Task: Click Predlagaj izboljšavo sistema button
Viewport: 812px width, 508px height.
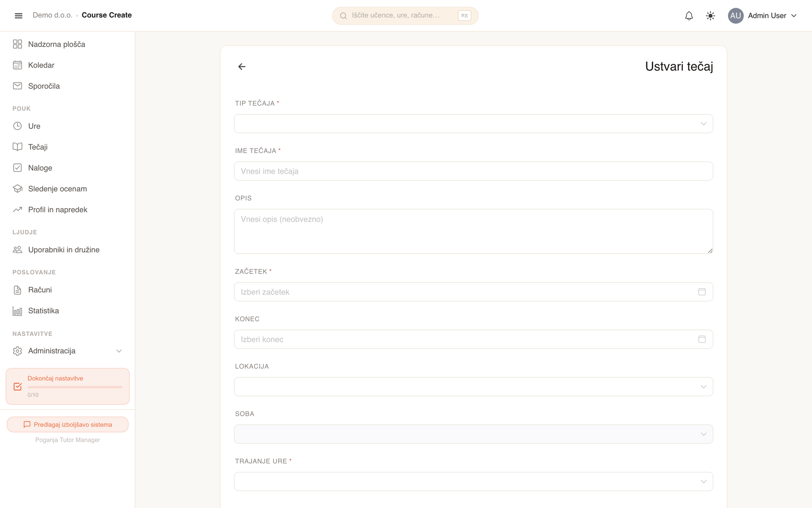Action: tap(67, 424)
